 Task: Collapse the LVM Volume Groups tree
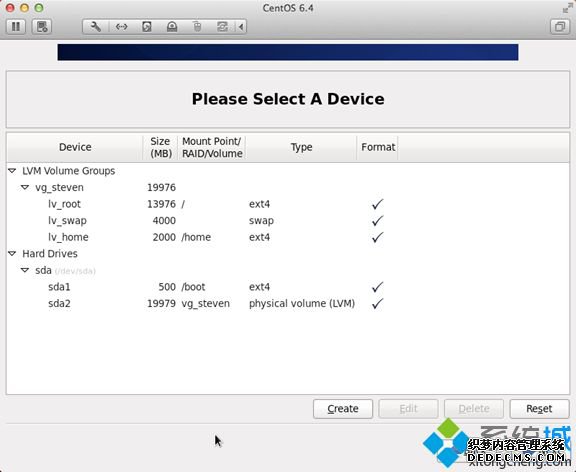[x=12, y=171]
